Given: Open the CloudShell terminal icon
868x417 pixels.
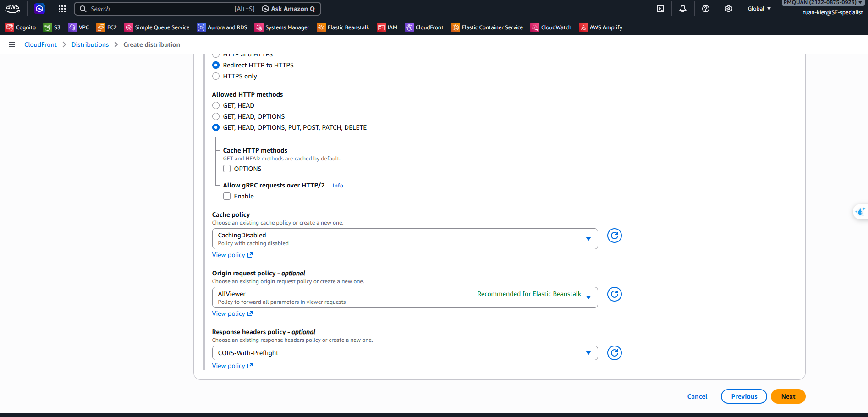Looking at the screenshot, I should [660, 9].
